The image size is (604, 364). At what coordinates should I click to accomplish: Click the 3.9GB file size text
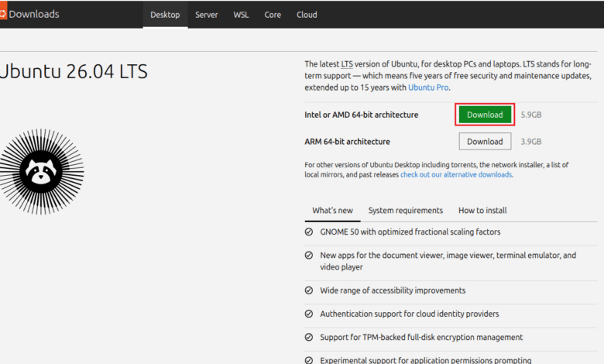tap(531, 142)
